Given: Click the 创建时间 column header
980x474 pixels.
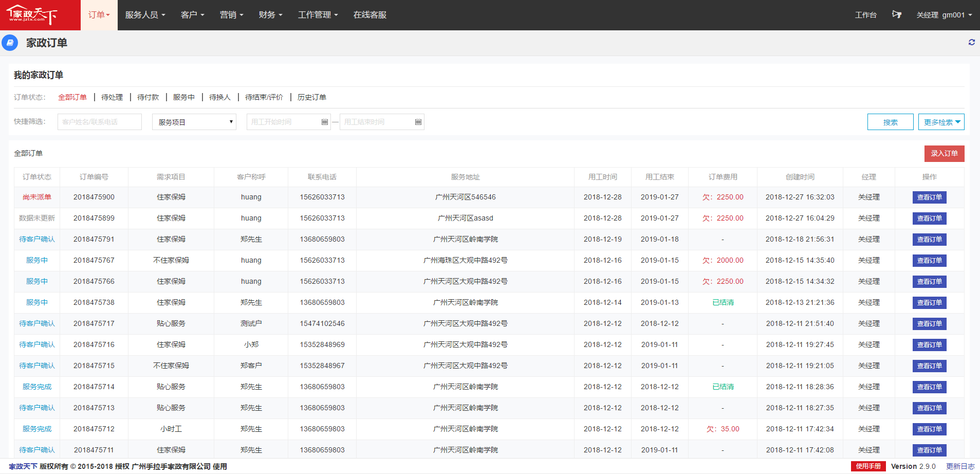Looking at the screenshot, I should 800,177.
